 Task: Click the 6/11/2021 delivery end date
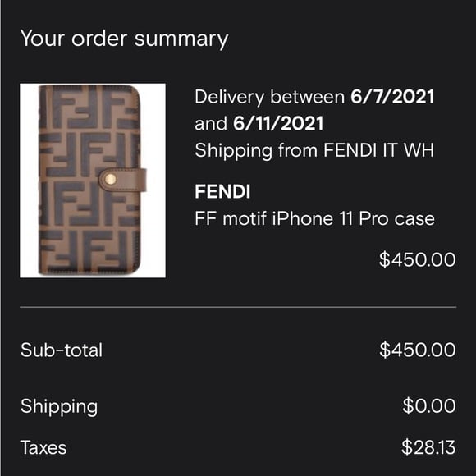click(278, 124)
